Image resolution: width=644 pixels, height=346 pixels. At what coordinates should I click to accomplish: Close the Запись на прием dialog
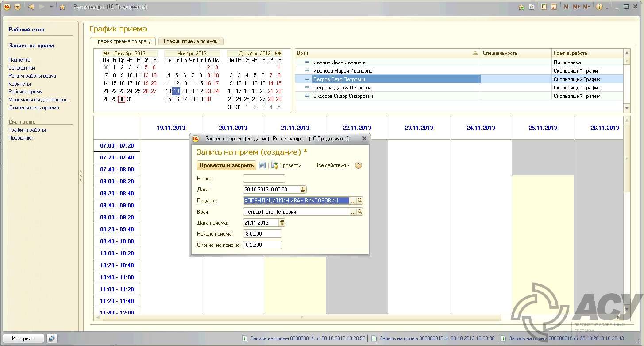[364, 139]
